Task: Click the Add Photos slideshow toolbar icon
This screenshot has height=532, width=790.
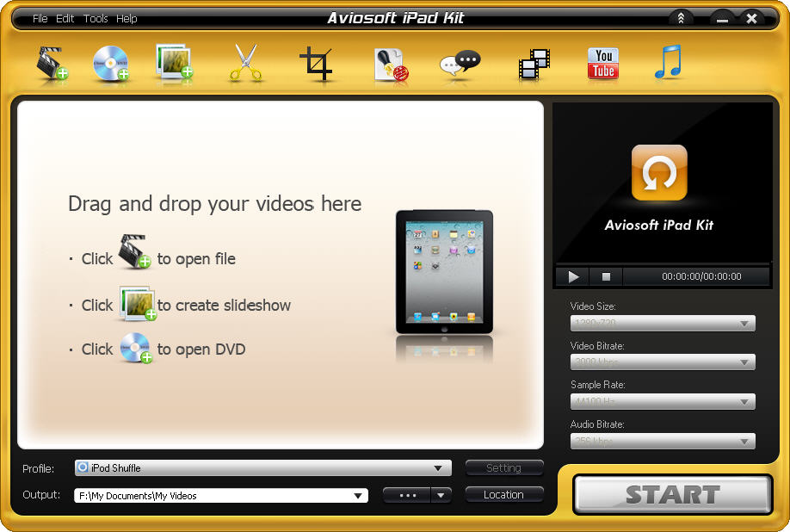Action: (x=175, y=62)
